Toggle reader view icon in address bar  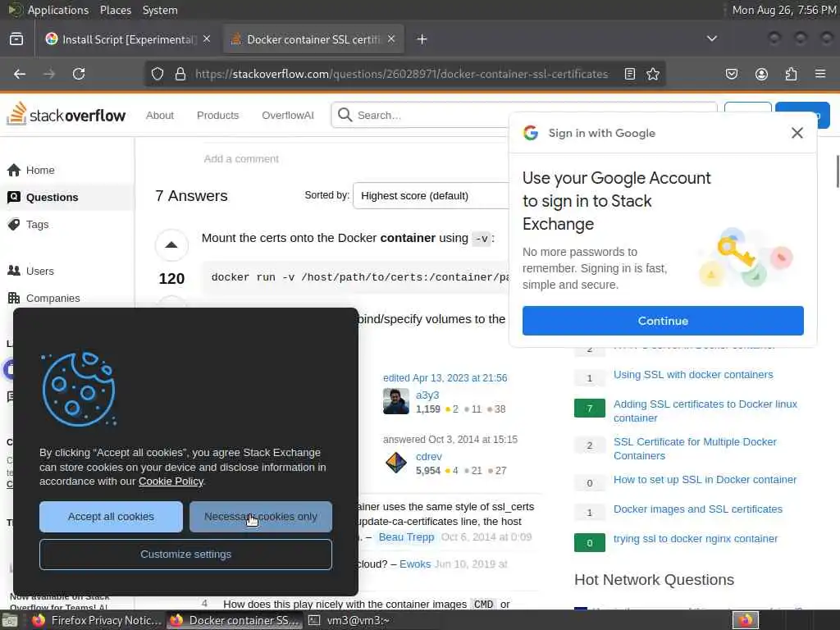pyautogui.click(x=630, y=74)
